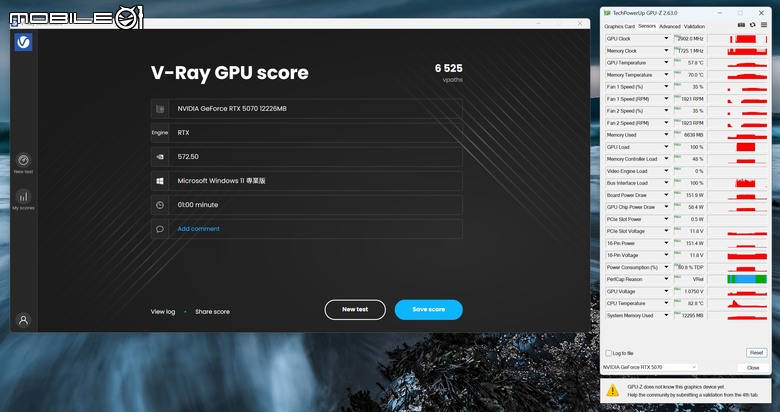Expand the Memory Used dropdown arrow

pyautogui.click(x=666, y=135)
